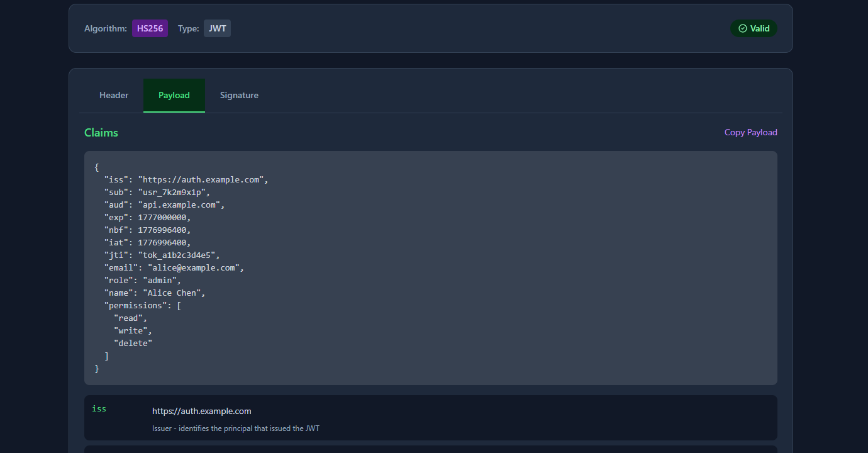Click the checkmark icon inside the Valid badge
Image resolution: width=868 pixels, height=453 pixels.
click(742, 28)
